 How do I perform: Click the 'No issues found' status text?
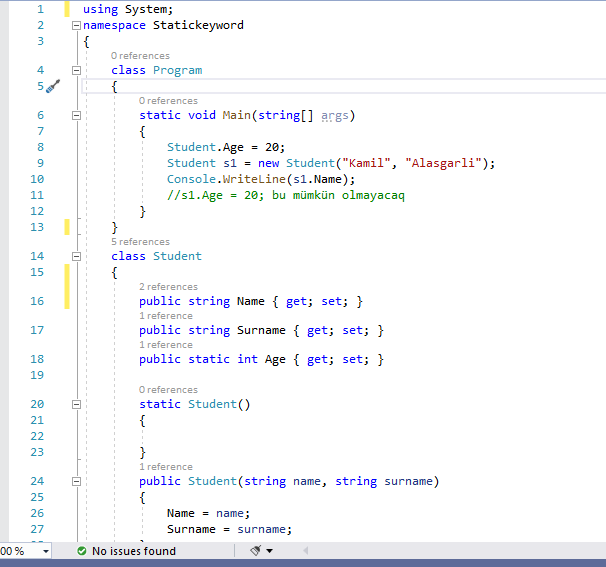[134, 551]
